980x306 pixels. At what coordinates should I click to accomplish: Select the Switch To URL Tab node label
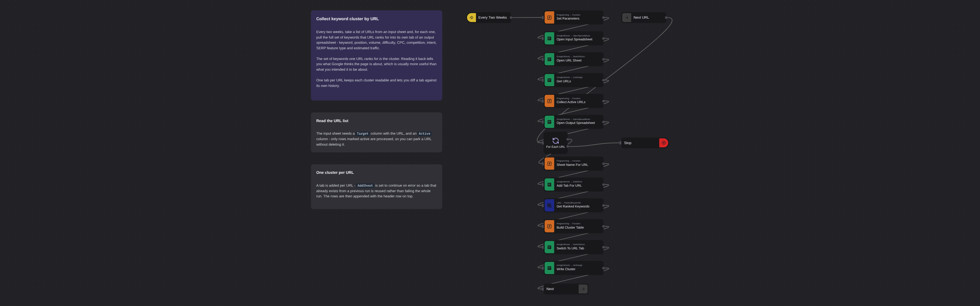[570, 248]
